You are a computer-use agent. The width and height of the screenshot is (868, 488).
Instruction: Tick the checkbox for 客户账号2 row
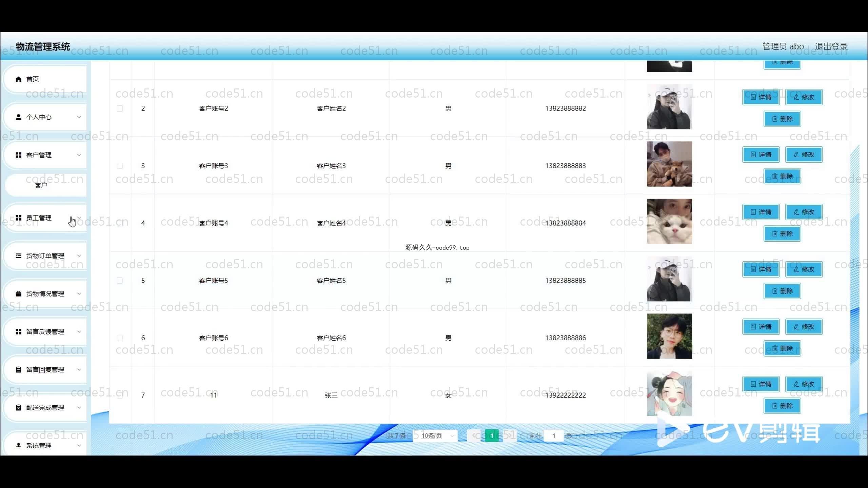click(x=120, y=108)
